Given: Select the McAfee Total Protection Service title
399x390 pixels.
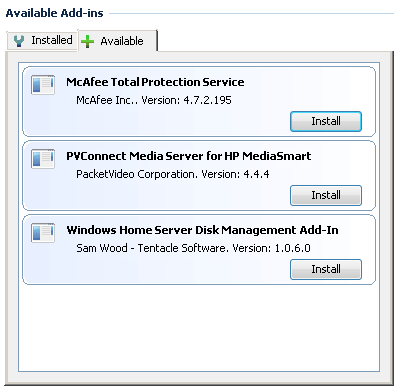Looking at the screenshot, I should pyautogui.click(x=155, y=82).
